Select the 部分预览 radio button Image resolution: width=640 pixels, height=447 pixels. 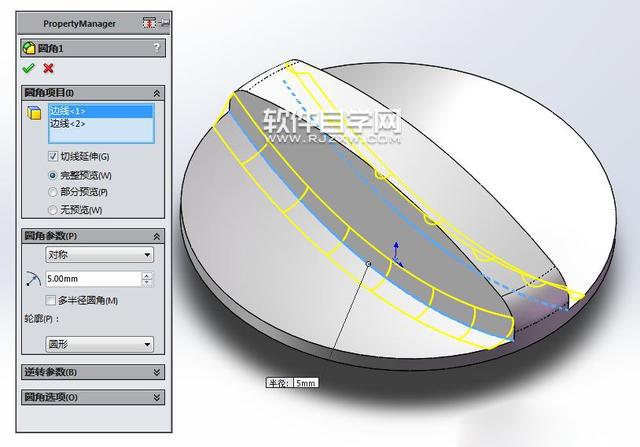(53, 192)
